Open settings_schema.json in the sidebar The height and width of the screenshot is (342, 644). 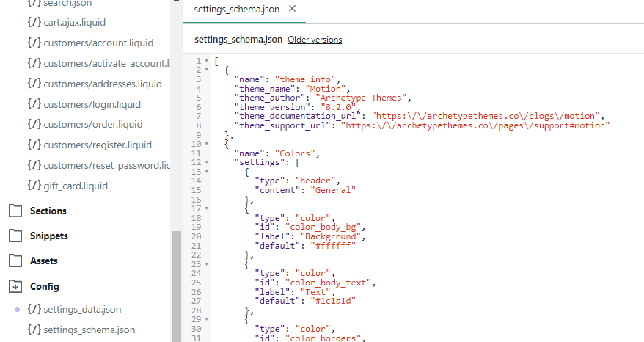tap(89, 330)
